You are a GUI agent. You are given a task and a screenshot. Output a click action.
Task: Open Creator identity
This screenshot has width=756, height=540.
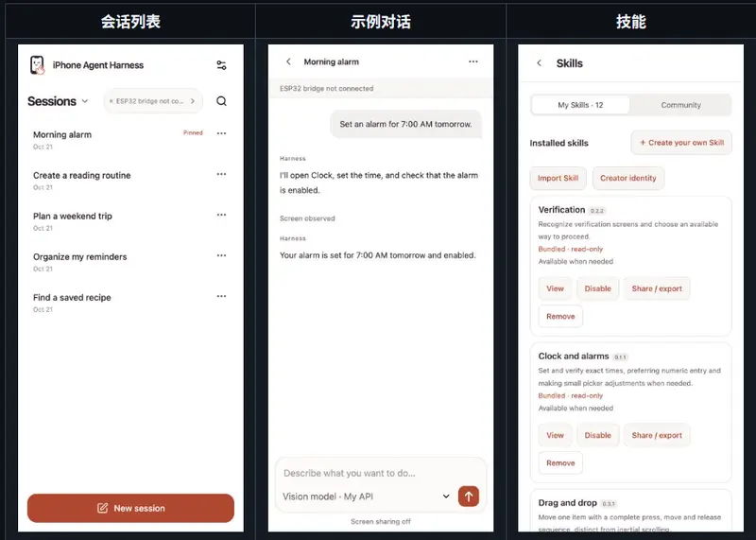[627, 178]
